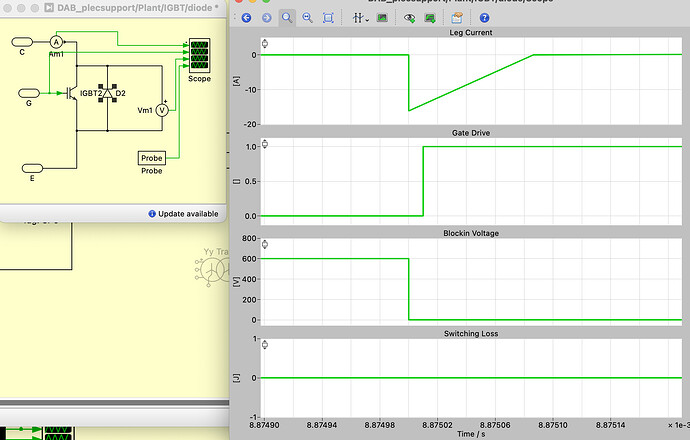Screen dimensions: 690x440
Task: Open the cursors dropdown in scope toolbar
Action: (360, 18)
